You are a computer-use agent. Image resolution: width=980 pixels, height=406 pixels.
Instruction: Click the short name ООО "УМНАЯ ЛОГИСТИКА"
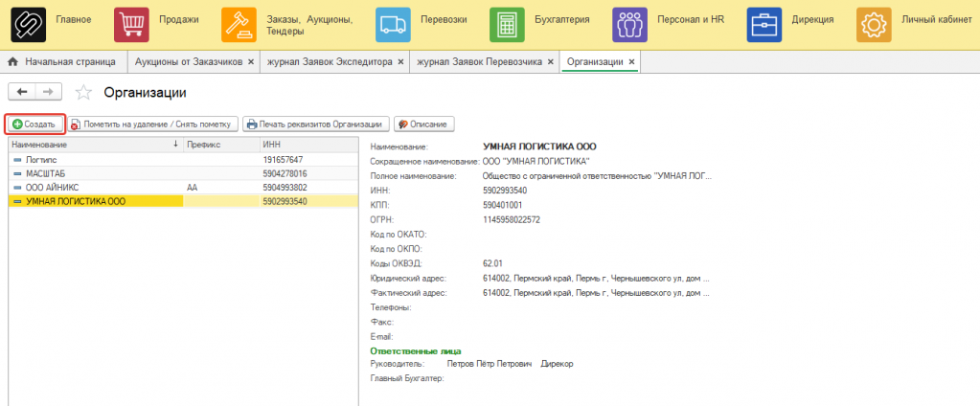pyautogui.click(x=536, y=161)
